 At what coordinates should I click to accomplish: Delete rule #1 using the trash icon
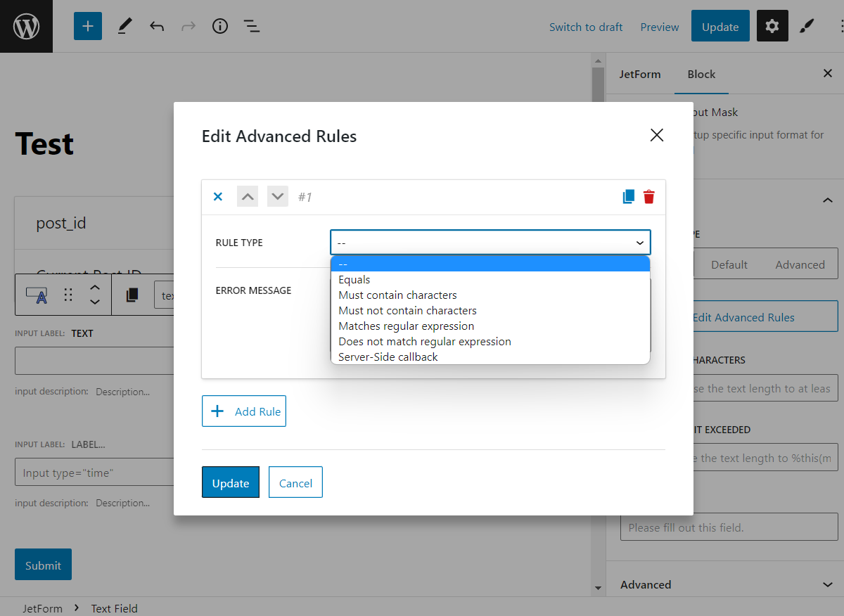[648, 196]
